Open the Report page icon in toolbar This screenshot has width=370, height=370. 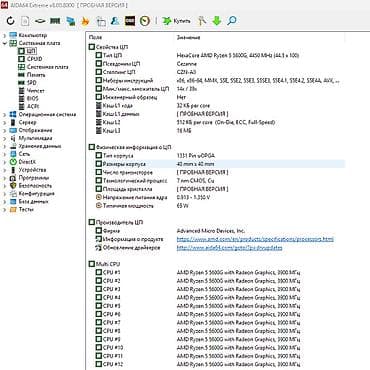click(25, 21)
